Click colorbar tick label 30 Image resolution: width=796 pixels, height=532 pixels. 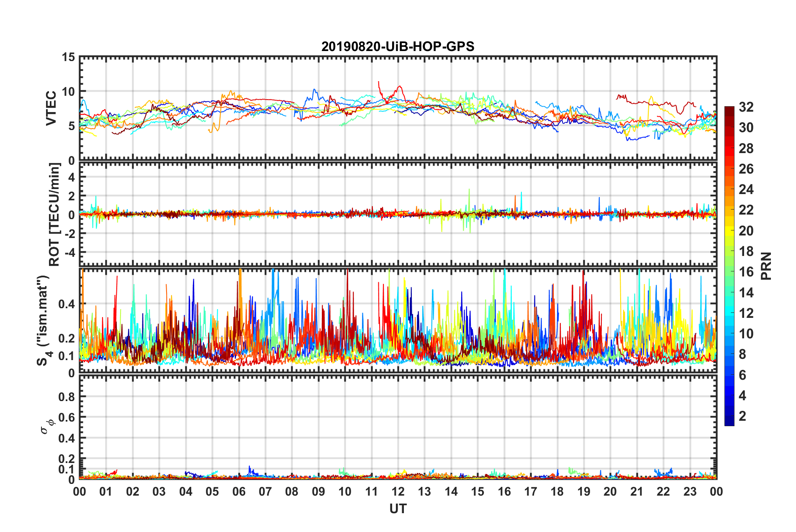coord(746,128)
